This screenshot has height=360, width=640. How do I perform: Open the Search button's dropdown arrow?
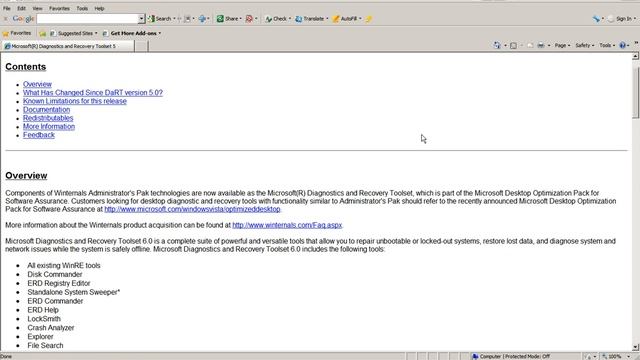174,19
